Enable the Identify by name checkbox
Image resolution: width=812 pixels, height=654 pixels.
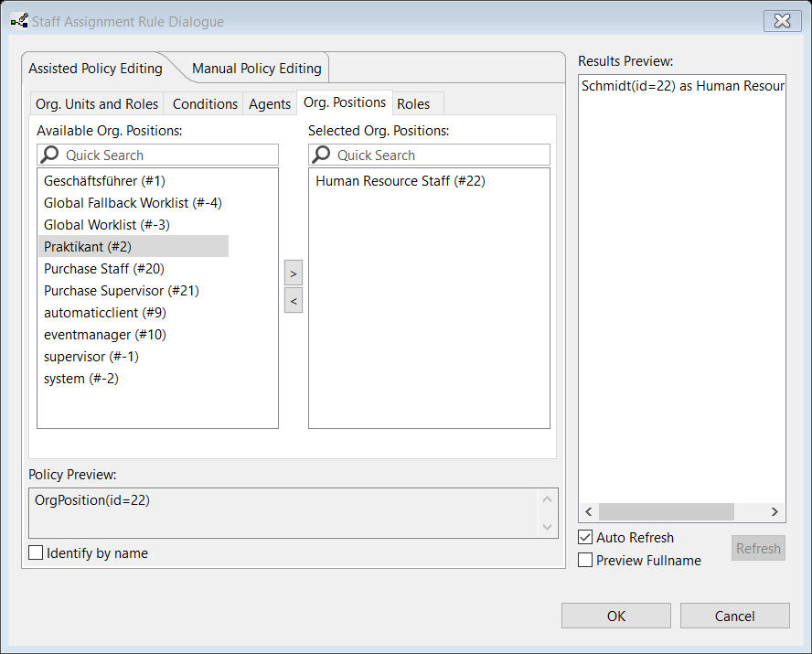point(36,552)
